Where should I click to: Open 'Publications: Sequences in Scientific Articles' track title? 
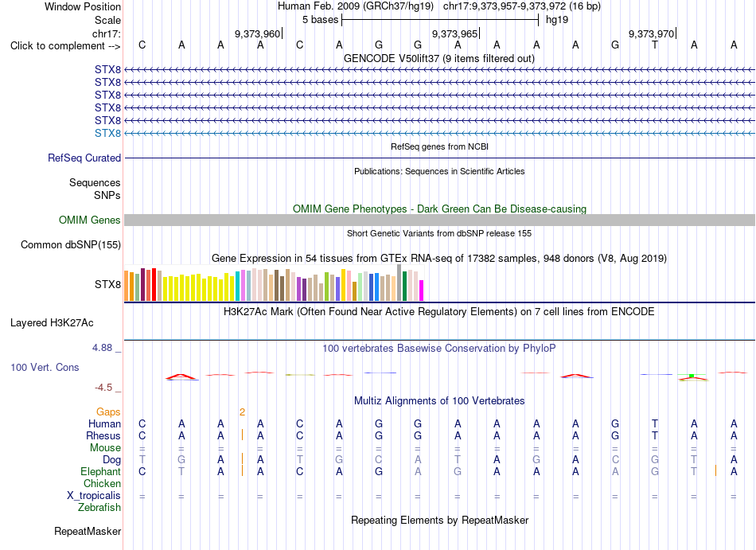[x=439, y=171]
